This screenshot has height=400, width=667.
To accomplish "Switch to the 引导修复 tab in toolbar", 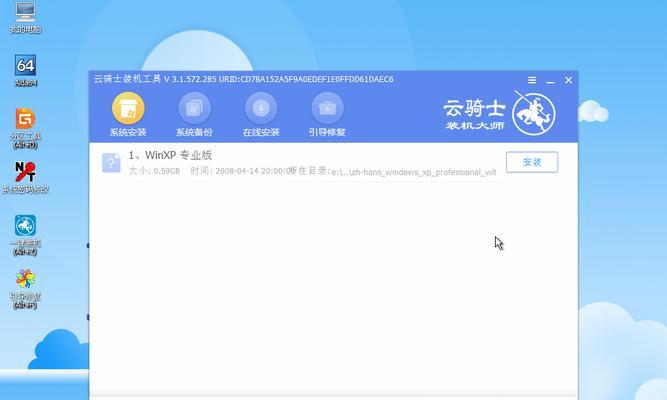I will pyautogui.click(x=327, y=114).
